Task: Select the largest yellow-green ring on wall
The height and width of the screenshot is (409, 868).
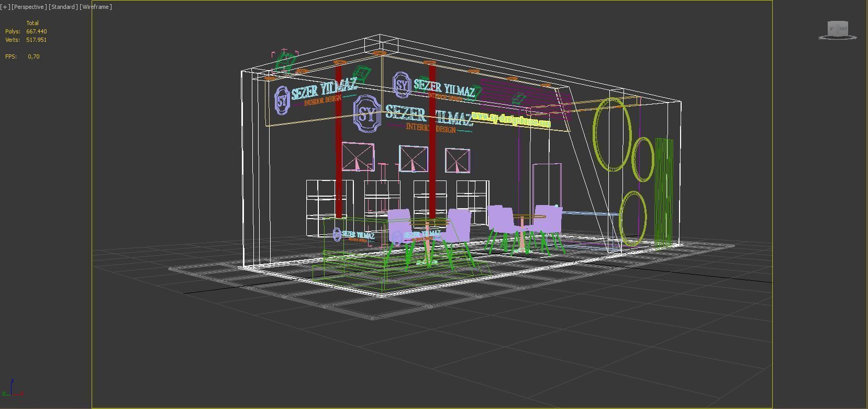Action: point(612,134)
